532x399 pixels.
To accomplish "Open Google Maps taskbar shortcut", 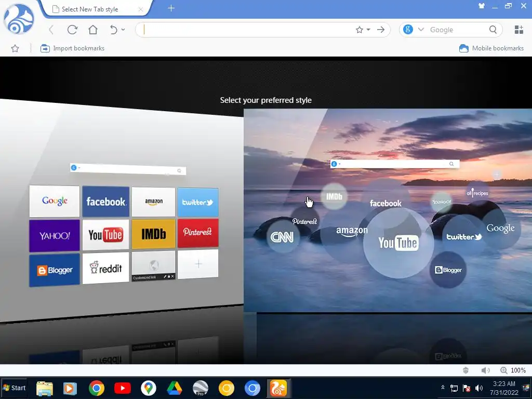I will (x=148, y=388).
